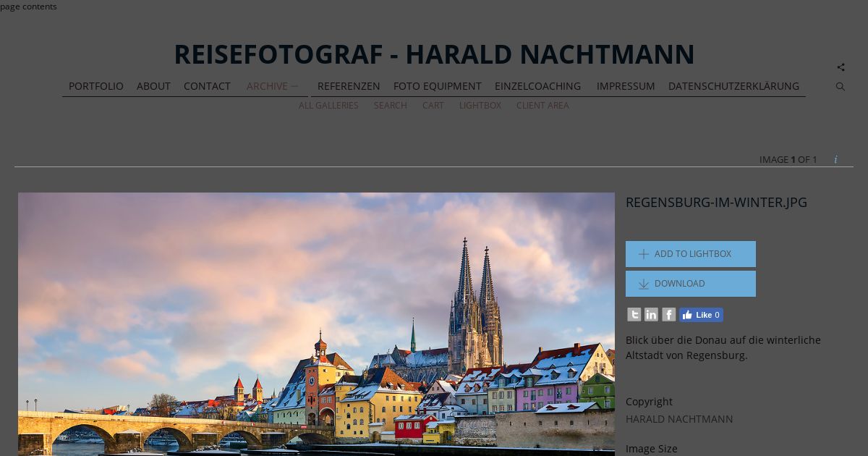Image resolution: width=868 pixels, height=456 pixels.
Task: Select the REGENSBURG-IM-WINTER.JPG title
Action: [716, 203]
